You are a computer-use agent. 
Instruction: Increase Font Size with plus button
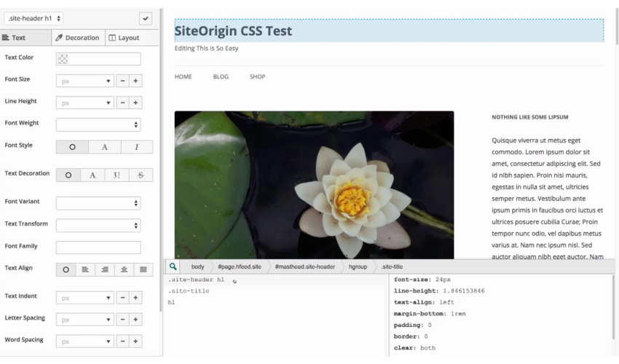(135, 81)
